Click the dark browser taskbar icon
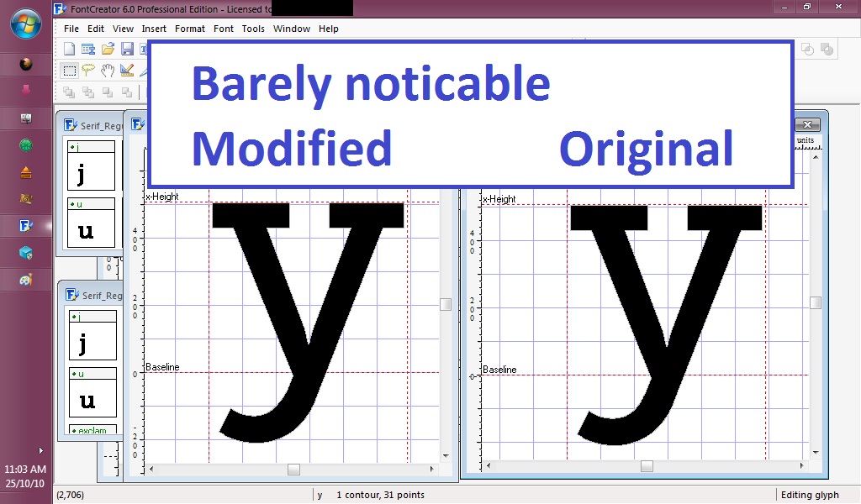 click(x=26, y=64)
